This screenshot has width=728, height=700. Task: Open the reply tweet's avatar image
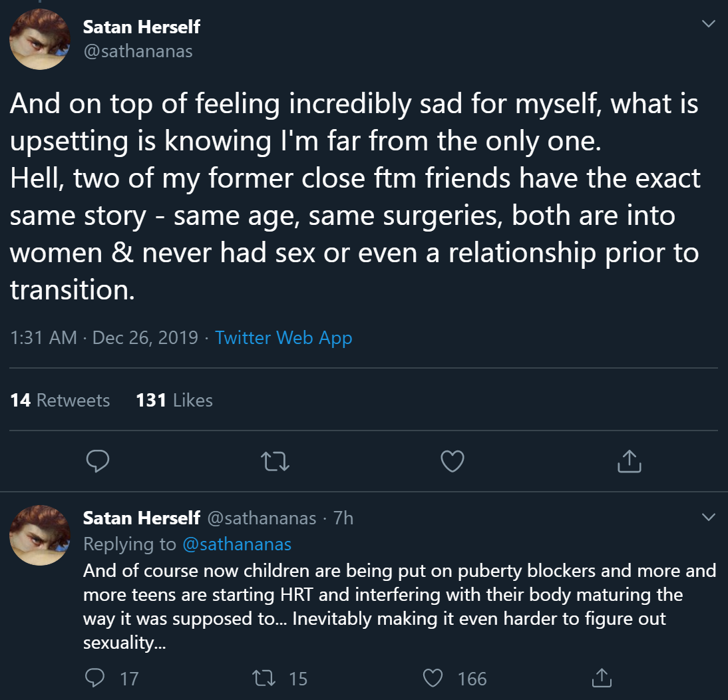40,536
